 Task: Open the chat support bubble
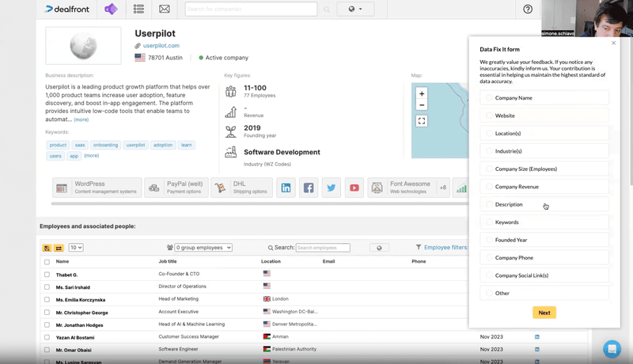(x=612, y=348)
